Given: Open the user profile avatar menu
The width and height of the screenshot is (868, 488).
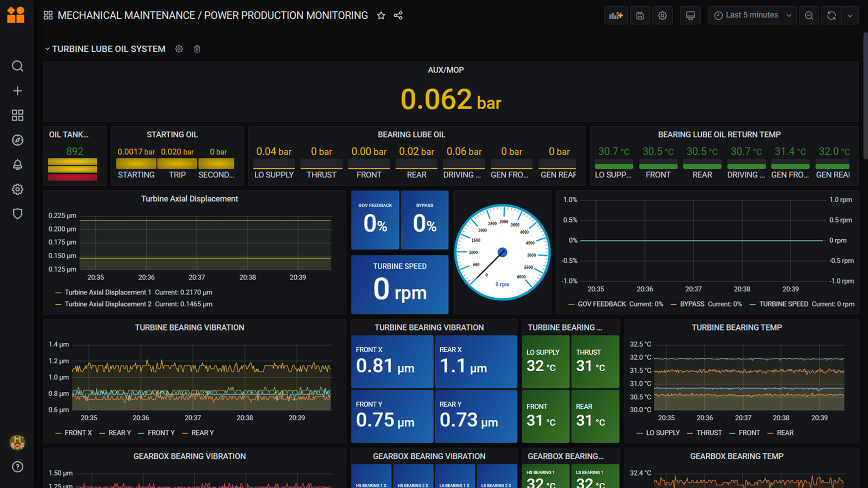Looking at the screenshot, I should click(17, 443).
